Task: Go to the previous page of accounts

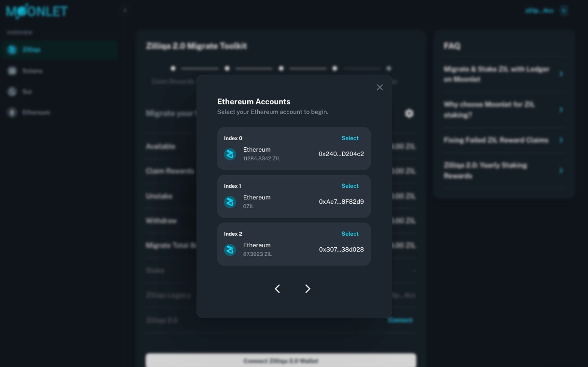Action: (x=278, y=289)
